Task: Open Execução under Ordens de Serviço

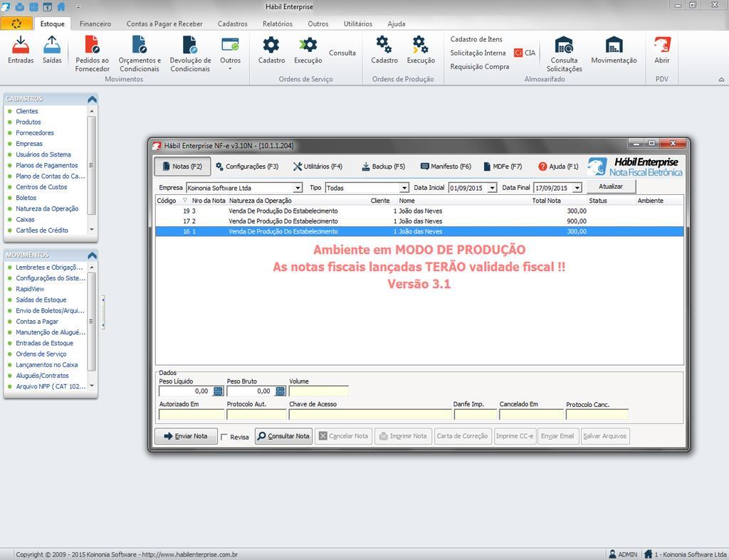Action: pos(308,51)
